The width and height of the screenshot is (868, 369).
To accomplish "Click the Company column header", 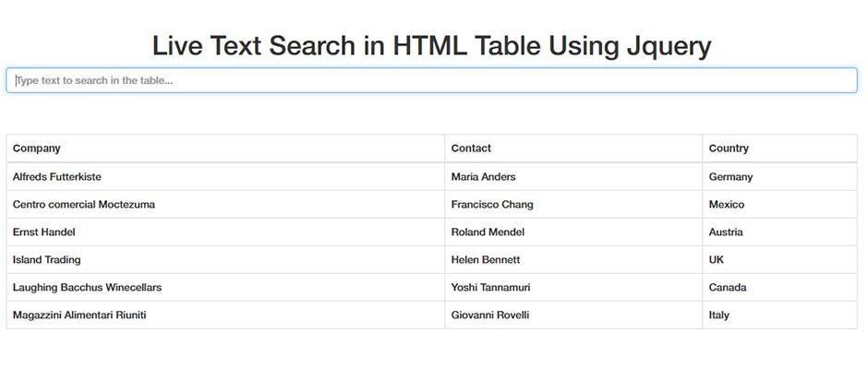I will click(x=37, y=149).
